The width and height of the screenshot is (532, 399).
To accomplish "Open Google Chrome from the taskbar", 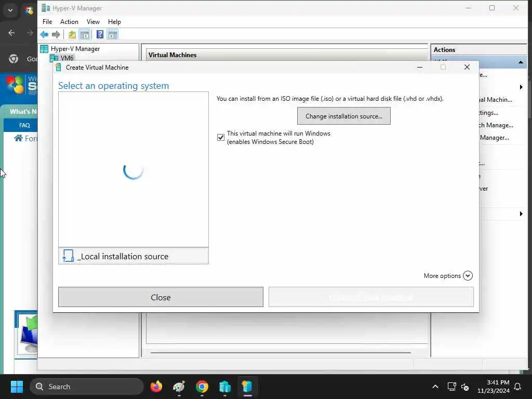I will pos(202,387).
